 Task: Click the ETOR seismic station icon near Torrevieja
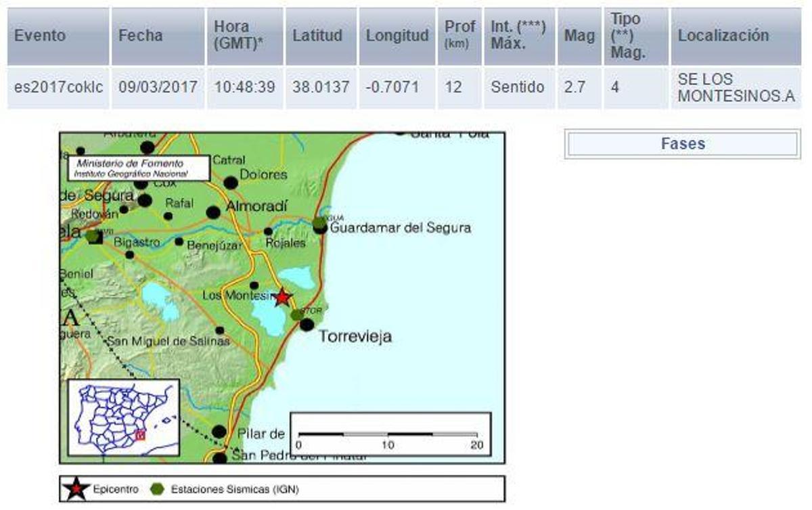click(x=298, y=314)
